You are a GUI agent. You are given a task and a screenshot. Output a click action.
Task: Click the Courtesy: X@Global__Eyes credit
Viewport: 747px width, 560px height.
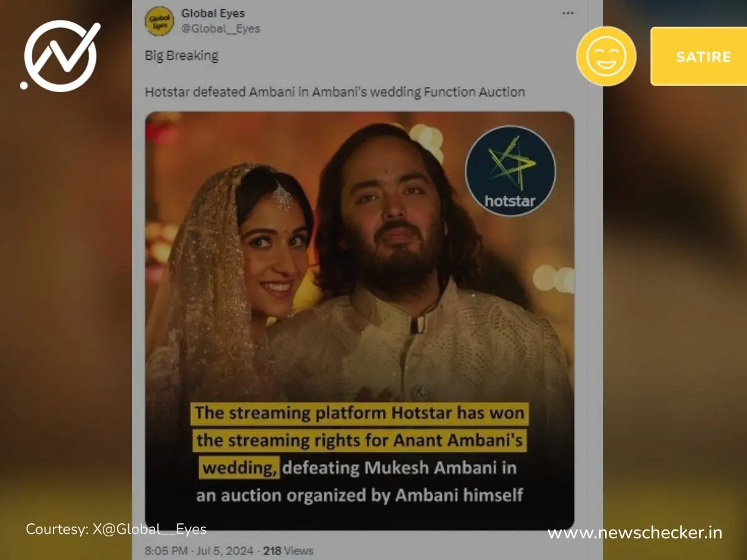[116, 530]
